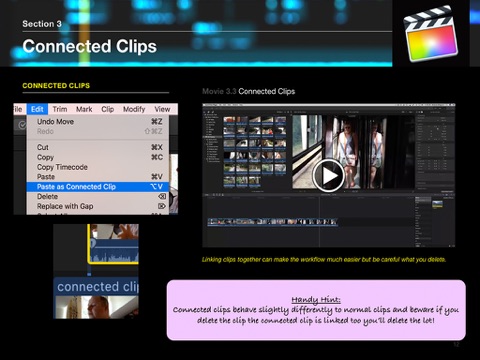The height and width of the screenshot is (360, 480).
Task: Open the Edit menu
Action: (x=37, y=109)
